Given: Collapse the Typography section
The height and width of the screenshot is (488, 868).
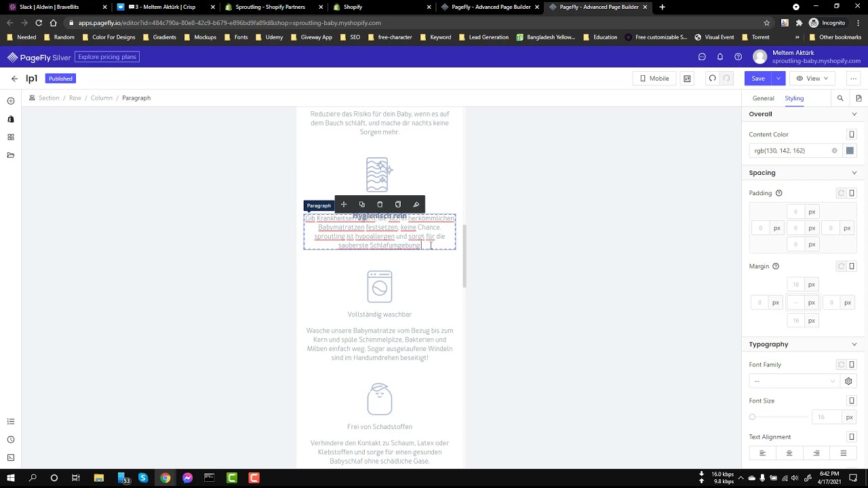Looking at the screenshot, I should [x=854, y=344].
